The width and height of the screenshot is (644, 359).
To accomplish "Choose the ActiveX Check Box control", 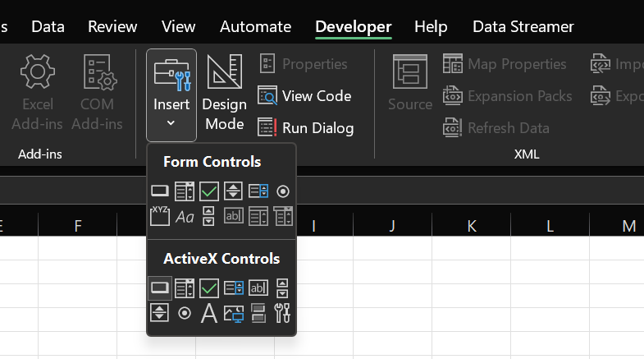I will 209,288.
